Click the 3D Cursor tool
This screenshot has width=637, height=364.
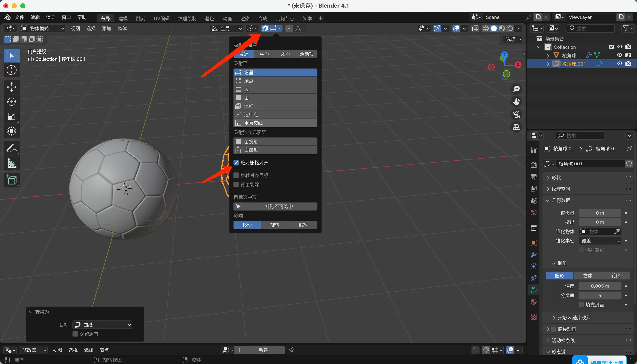pos(12,70)
